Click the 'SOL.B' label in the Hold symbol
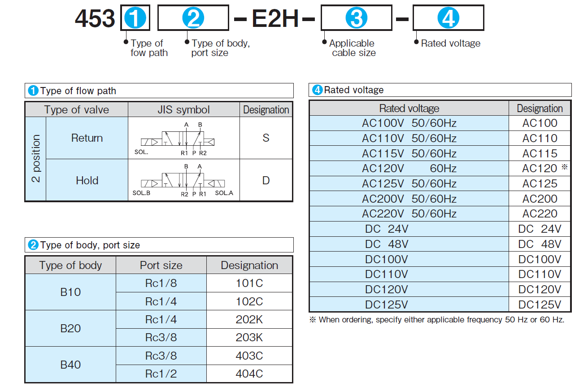The image size is (588, 387). pyautogui.click(x=142, y=194)
